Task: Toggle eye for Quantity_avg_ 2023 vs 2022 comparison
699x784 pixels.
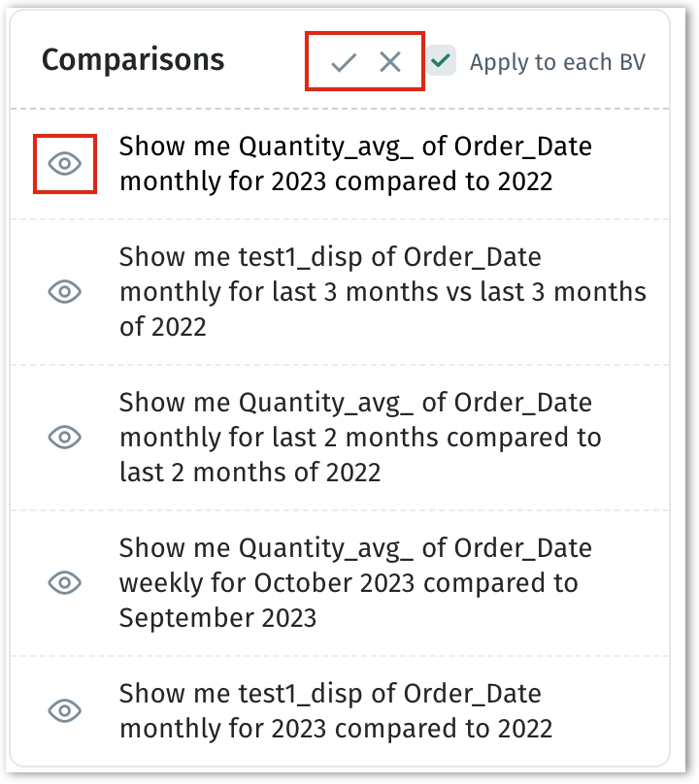Action: click(65, 164)
